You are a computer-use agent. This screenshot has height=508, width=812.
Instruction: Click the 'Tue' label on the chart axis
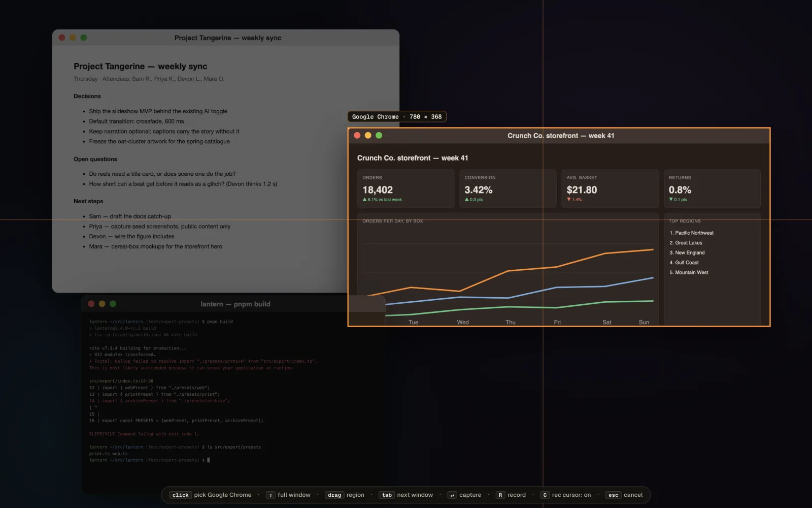pos(414,322)
